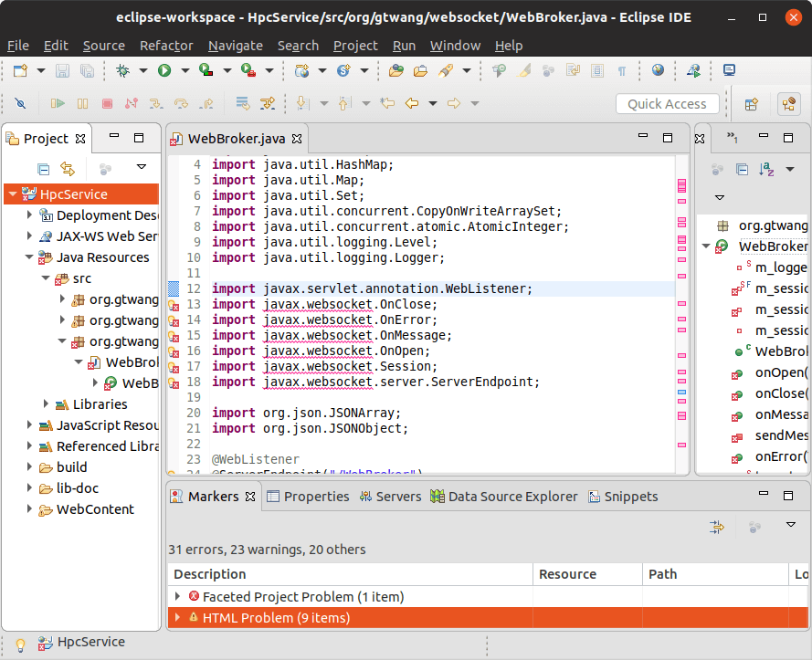
Task: Click the Quick Access button
Action: coord(667,103)
